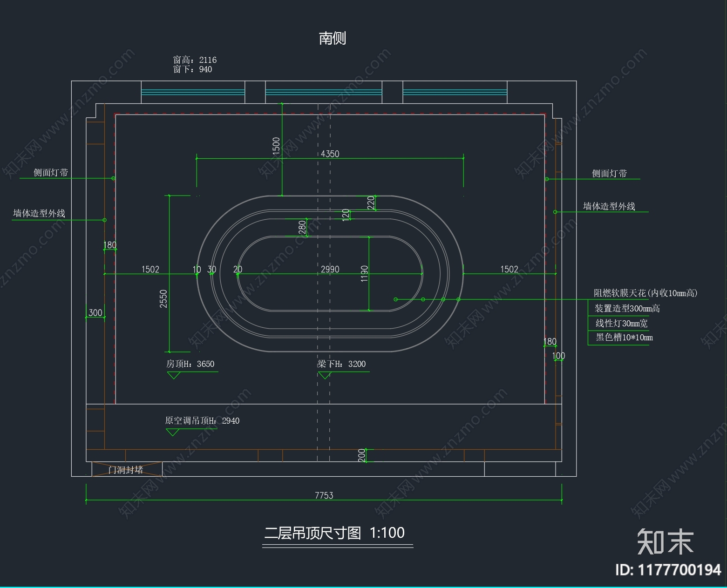Click the right 侧面灯带 label
Viewport: 727px width, 588px height.
click(x=609, y=174)
